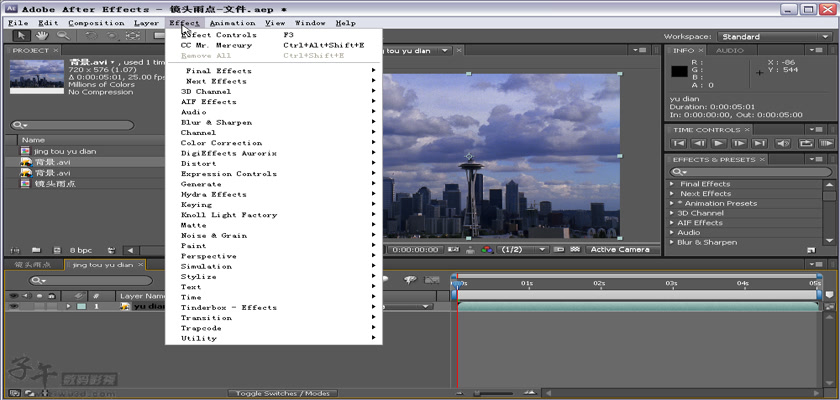840x400 pixels.
Task: Click in Effects & Presets search field
Action: pyautogui.click(x=751, y=172)
